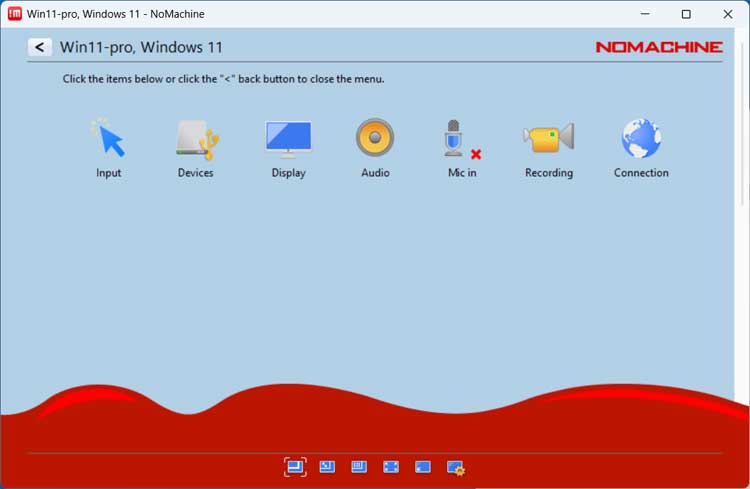Open the Mic in settings
The width and height of the screenshot is (750, 489).
click(462, 147)
